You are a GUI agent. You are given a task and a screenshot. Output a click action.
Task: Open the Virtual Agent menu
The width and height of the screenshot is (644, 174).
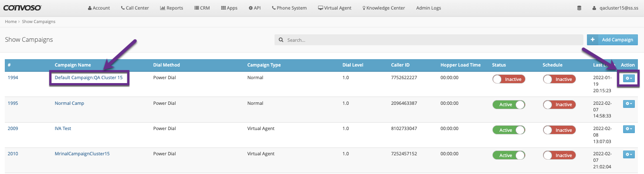[335, 8]
